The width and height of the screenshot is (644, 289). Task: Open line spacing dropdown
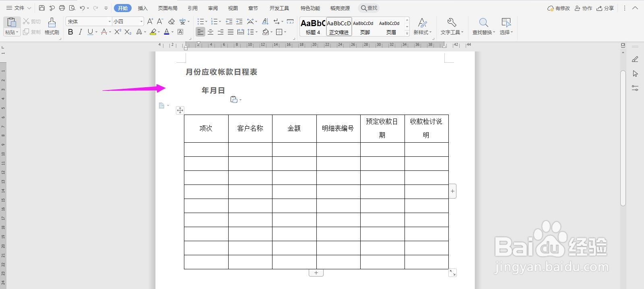256,32
